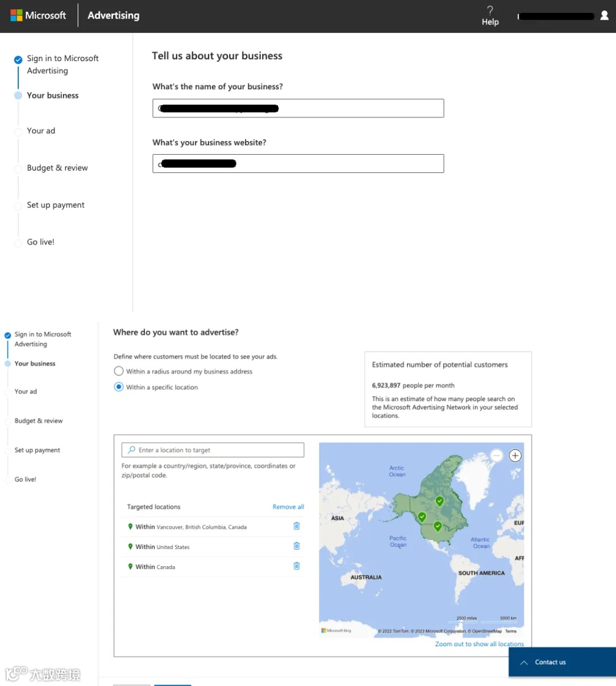Click the completed sign-in checkmark in top stepper
Image resolution: width=616 pixels, height=686 pixels.
18,59
